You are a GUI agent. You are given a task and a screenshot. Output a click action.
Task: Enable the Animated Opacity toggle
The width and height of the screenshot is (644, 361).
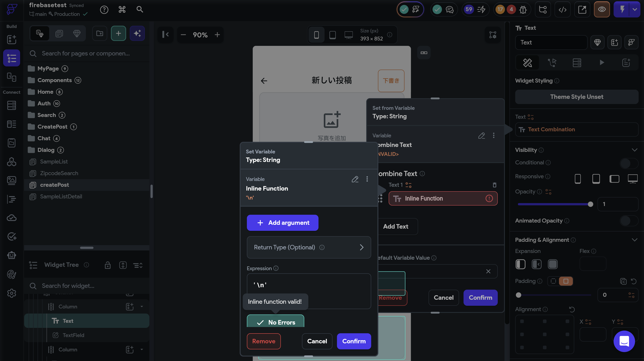click(629, 221)
